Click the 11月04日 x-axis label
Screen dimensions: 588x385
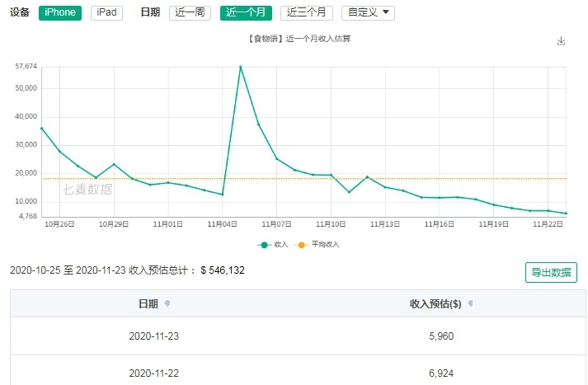[222, 224]
